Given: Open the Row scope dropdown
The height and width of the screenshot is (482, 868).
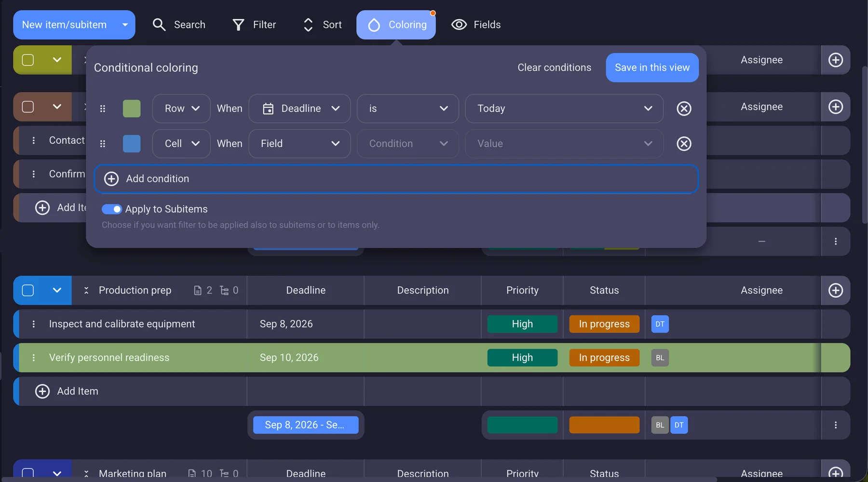Looking at the screenshot, I should point(181,108).
